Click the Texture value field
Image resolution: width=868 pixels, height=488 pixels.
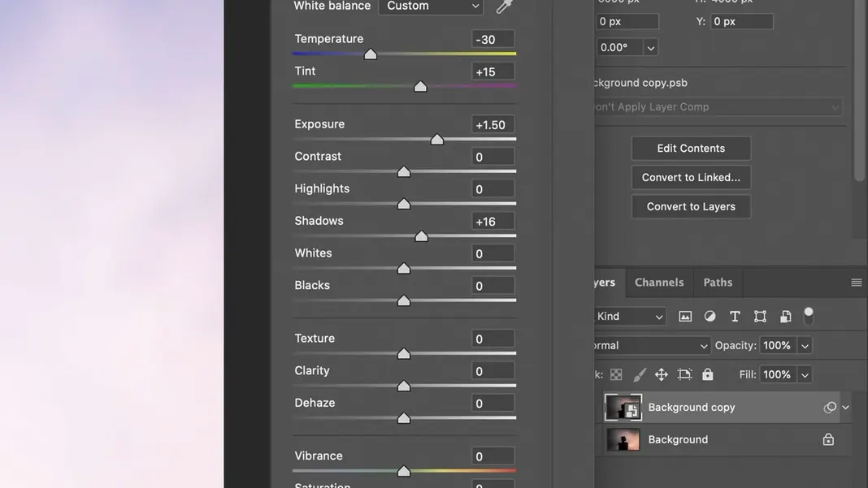click(x=493, y=339)
